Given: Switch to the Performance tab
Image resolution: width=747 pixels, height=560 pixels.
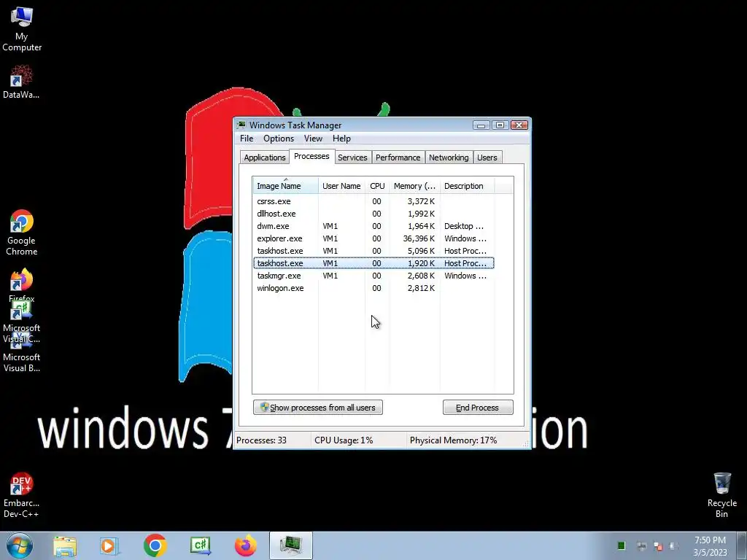Looking at the screenshot, I should [398, 157].
